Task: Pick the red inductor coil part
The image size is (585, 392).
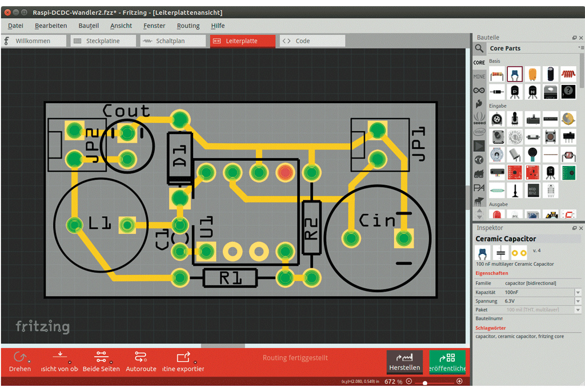Action: (568, 74)
